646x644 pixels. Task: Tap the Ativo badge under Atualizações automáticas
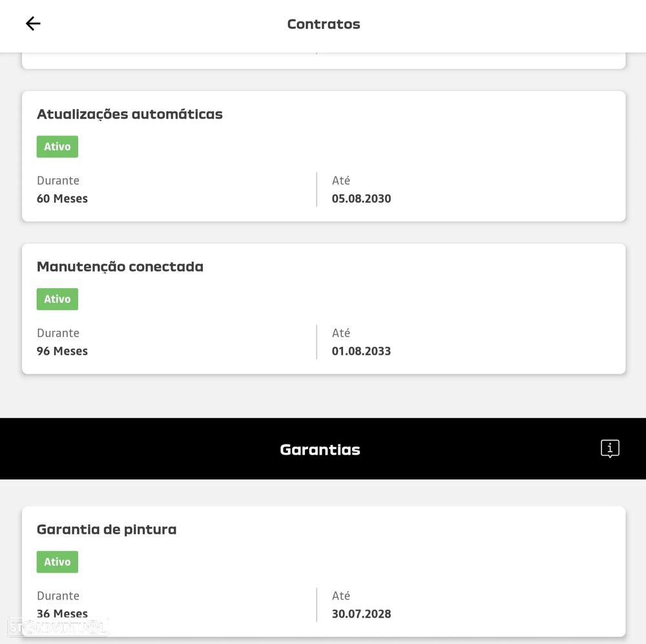pos(57,147)
